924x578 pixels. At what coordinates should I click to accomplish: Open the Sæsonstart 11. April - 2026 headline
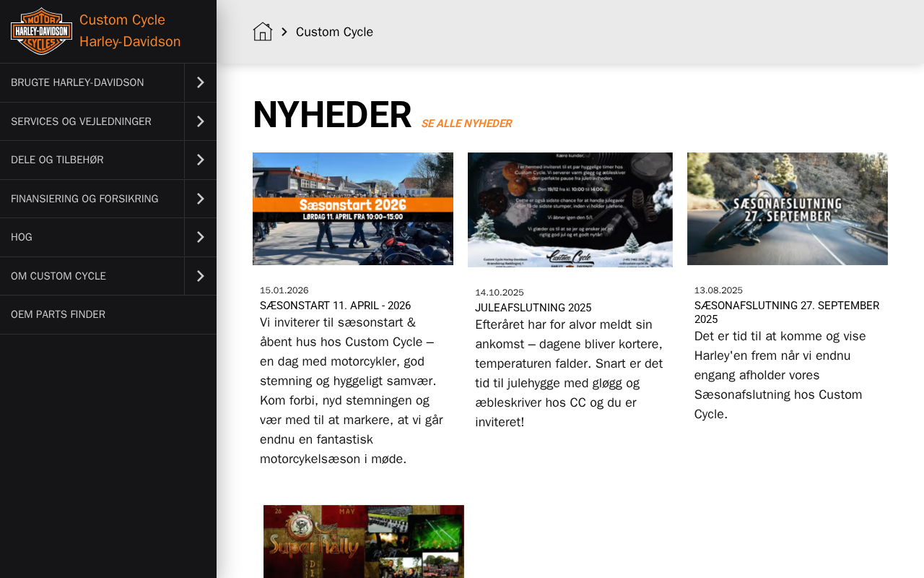[335, 306]
